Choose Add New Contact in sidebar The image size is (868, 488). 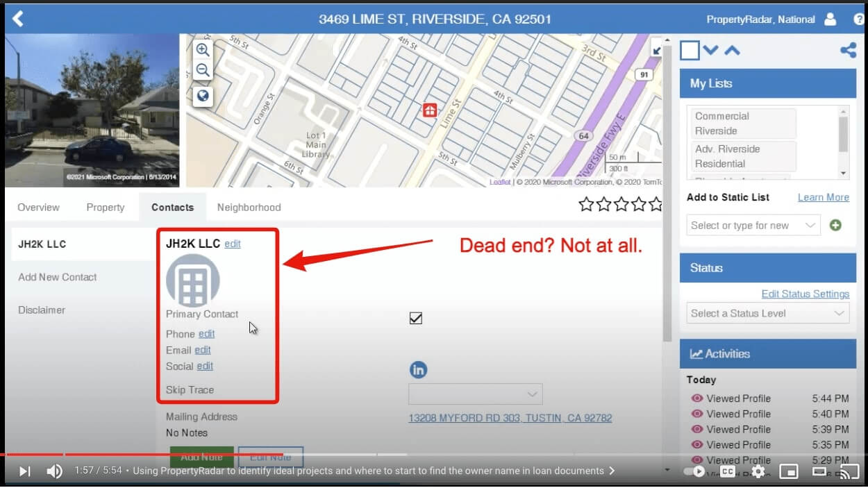(58, 277)
